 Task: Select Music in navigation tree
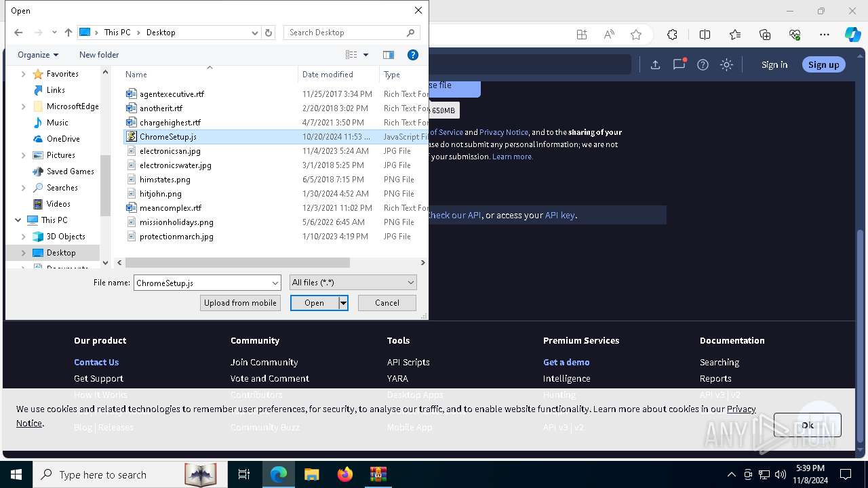57,123
